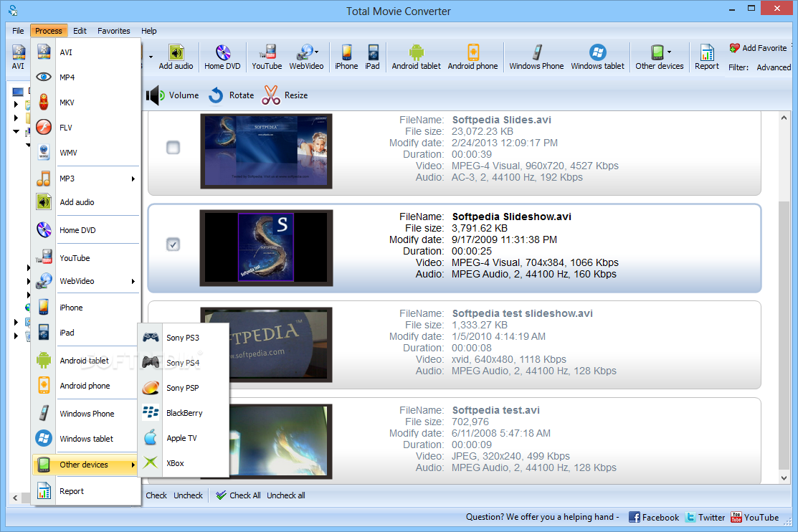Choose Android phone in Process menu

(x=85, y=386)
